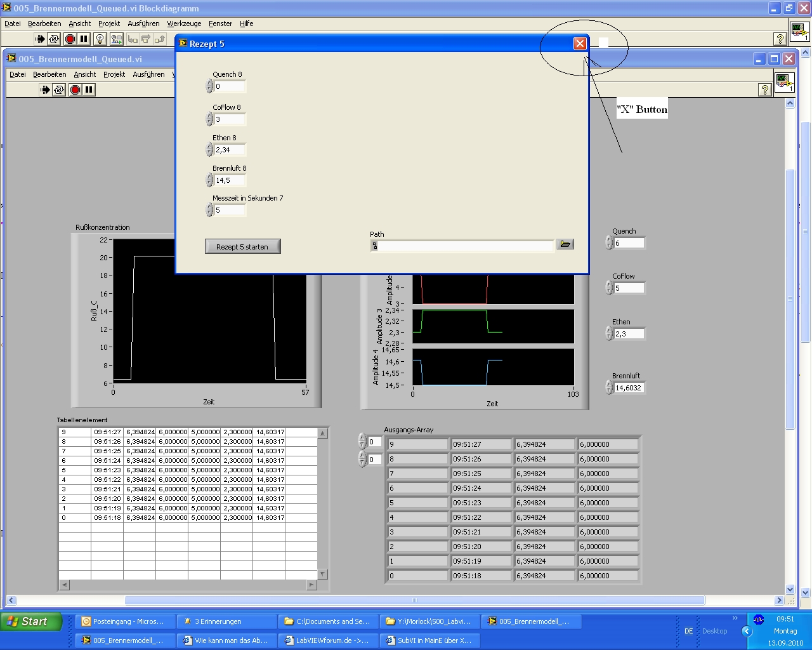Click Ethen stepper on main front panel
The image size is (812, 650).
609,334
